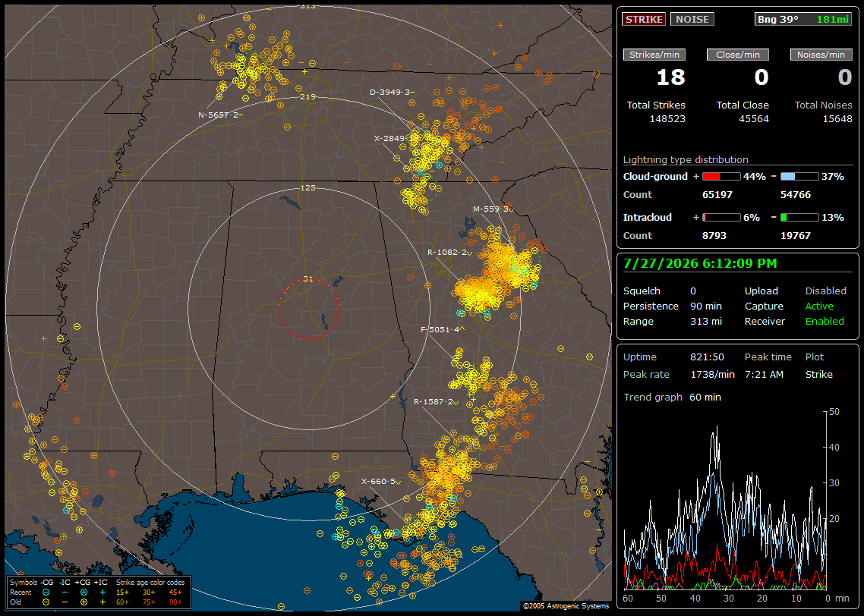
Task: Click the Strikes/min header button
Action: point(654,55)
